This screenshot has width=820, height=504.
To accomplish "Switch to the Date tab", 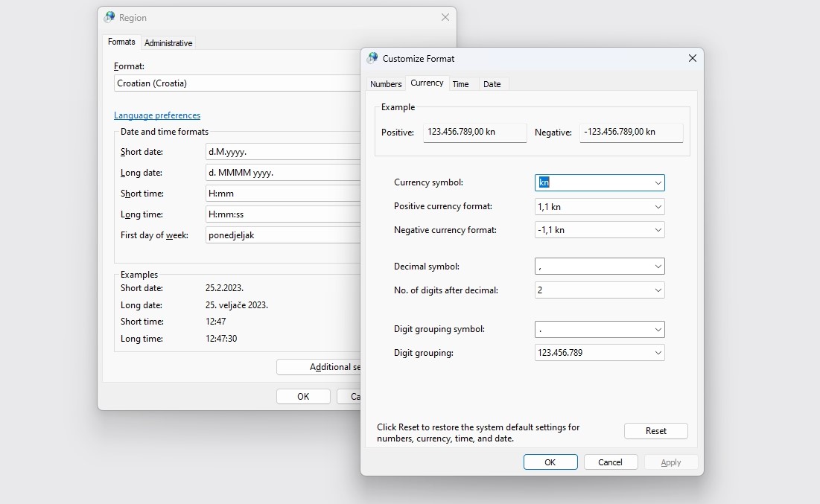I will coord(492,84).
